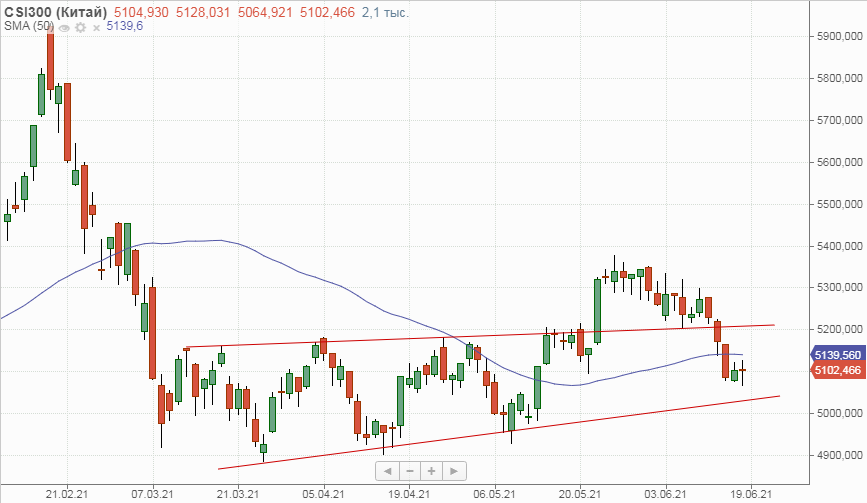Click the open value 5104,930
This screenshot has height=503, width=867.
pyautogui.click(x=141, y=12)
